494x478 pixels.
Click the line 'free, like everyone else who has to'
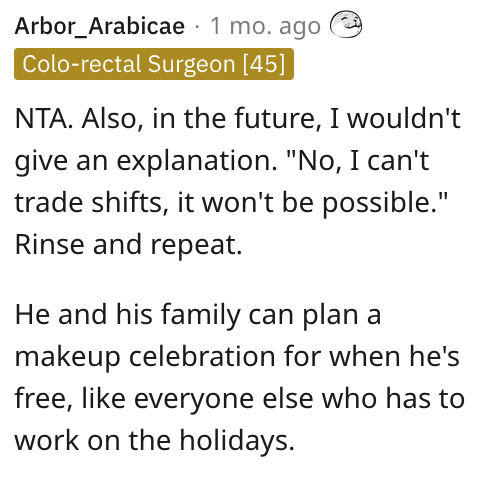[240, 398]
